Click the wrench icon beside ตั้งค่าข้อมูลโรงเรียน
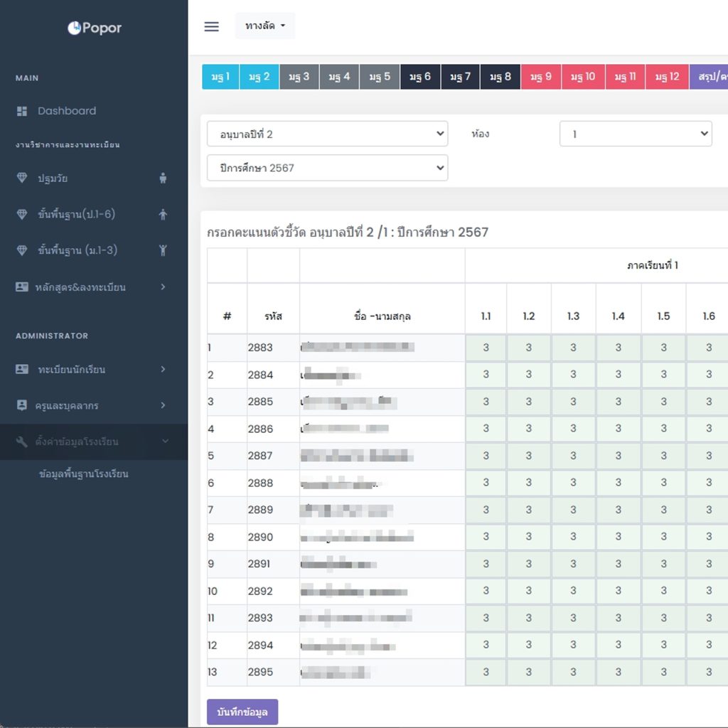The image size is (728, 728). click(22, 441)
